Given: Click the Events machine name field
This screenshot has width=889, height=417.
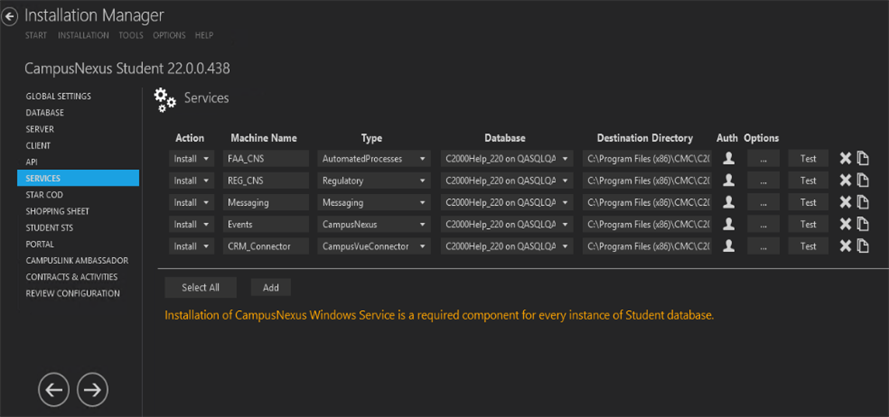Looking at the screenshot, I should click(x=266, y=224).
